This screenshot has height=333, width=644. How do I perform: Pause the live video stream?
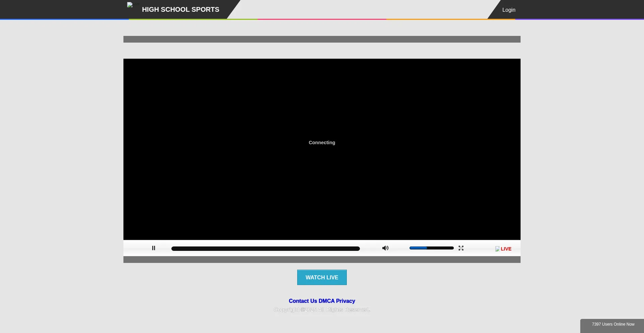click(x=154, y=248)
